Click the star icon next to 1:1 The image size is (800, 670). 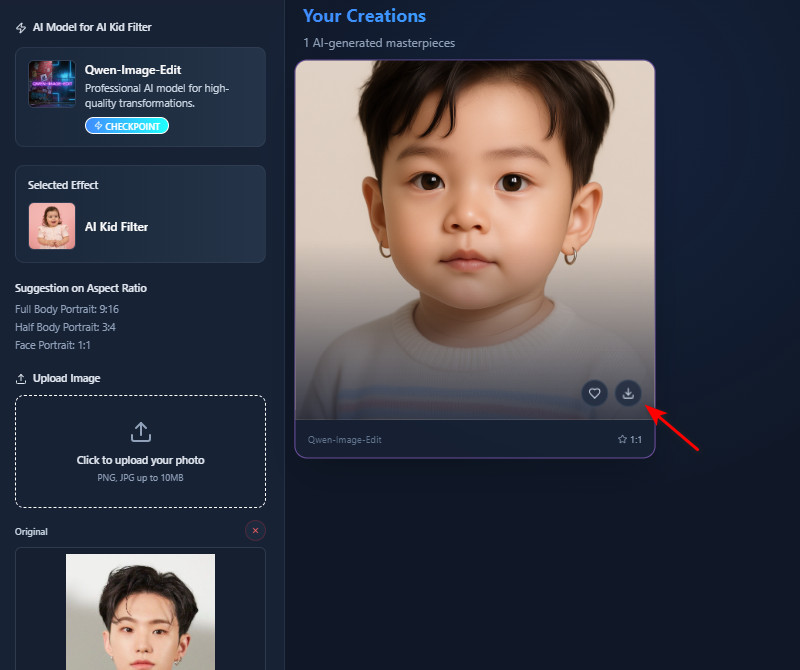tap(622, 439)
